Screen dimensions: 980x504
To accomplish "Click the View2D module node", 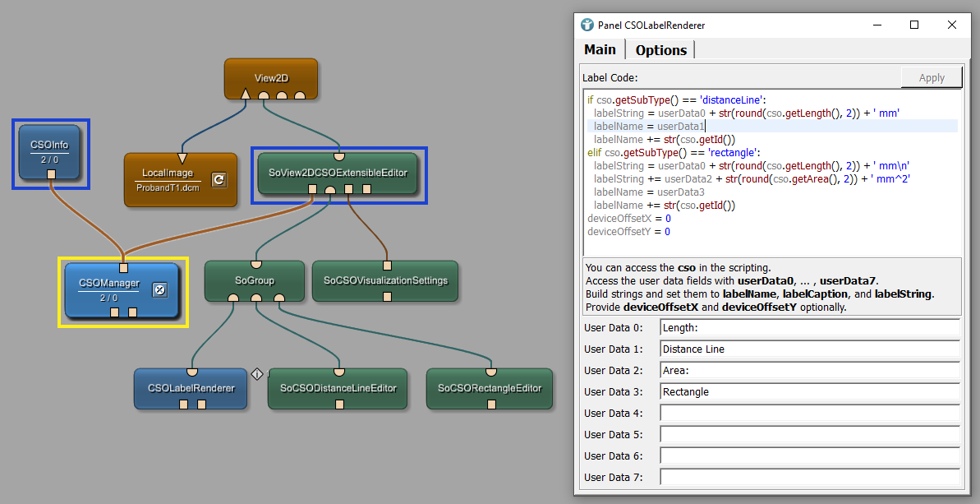I will (270, 78).
